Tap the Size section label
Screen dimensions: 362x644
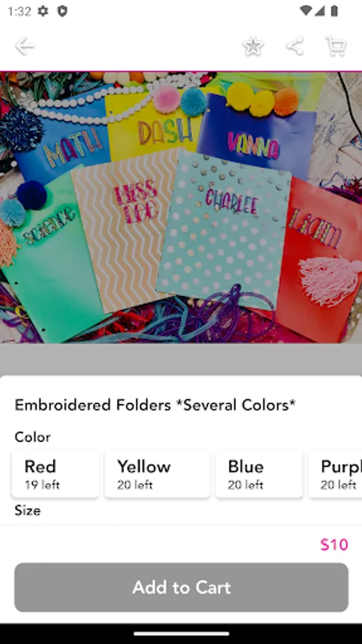(x=27, y=510)
